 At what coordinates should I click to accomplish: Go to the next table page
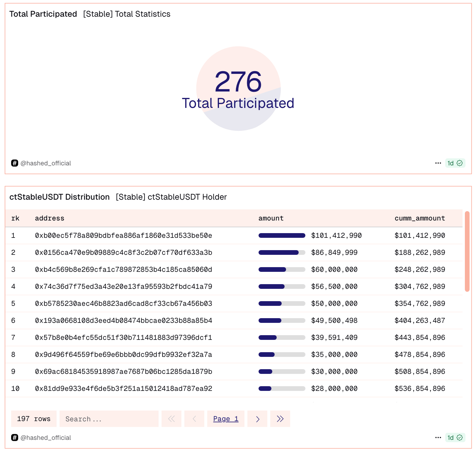(x=257, y=419)
